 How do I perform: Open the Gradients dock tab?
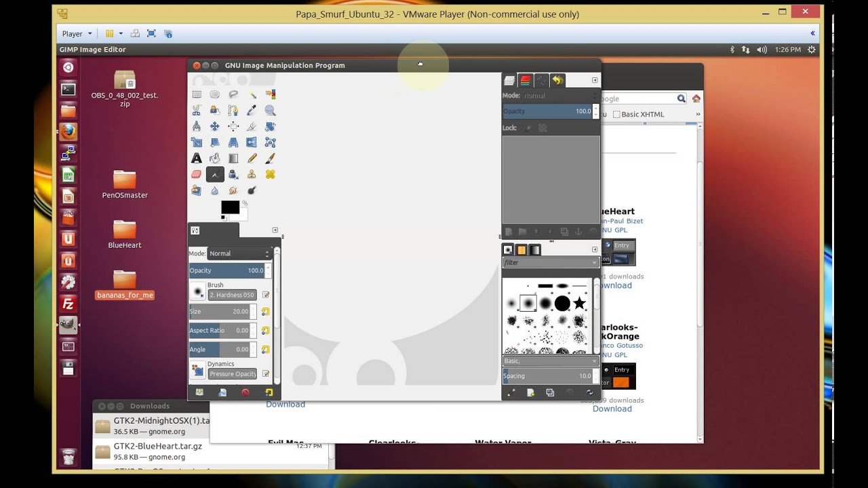(535, 250)
